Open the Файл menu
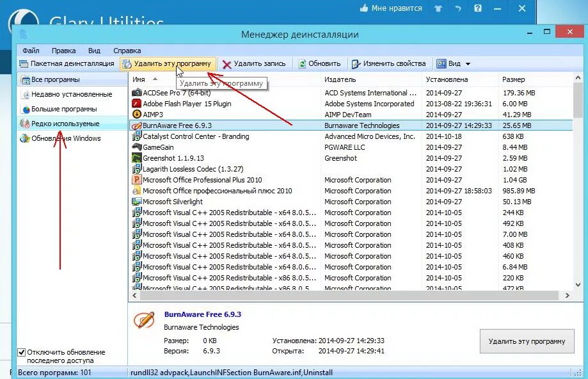Image resolution: width=588 pixels, height=379 pixels. click(31, 51)
